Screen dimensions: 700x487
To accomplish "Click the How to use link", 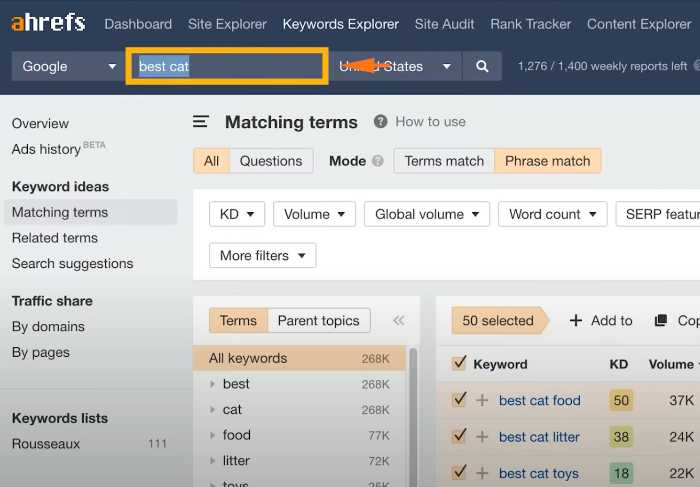I will click(x=430, y=121).
